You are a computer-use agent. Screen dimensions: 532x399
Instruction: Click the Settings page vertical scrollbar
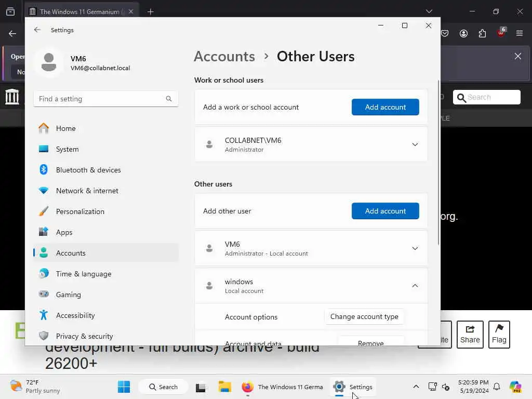click(438, 162)
